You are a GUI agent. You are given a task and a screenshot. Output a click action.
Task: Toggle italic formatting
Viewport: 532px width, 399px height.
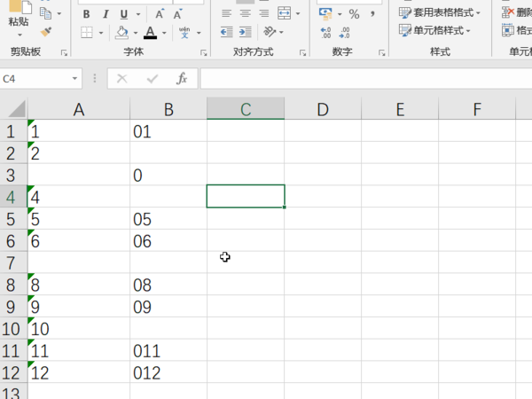pos(106,14)
